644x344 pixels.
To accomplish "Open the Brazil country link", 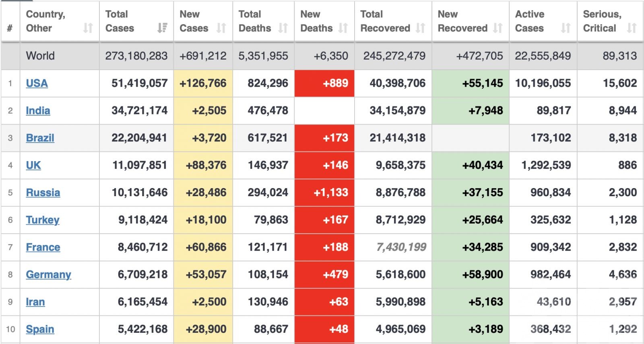I will pos(40,138).
